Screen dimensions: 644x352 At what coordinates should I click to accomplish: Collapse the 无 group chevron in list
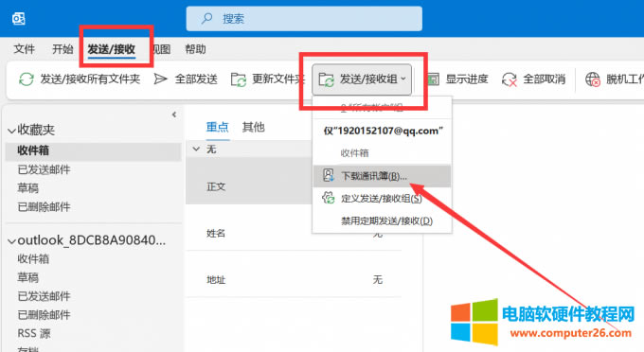[196, 149]
